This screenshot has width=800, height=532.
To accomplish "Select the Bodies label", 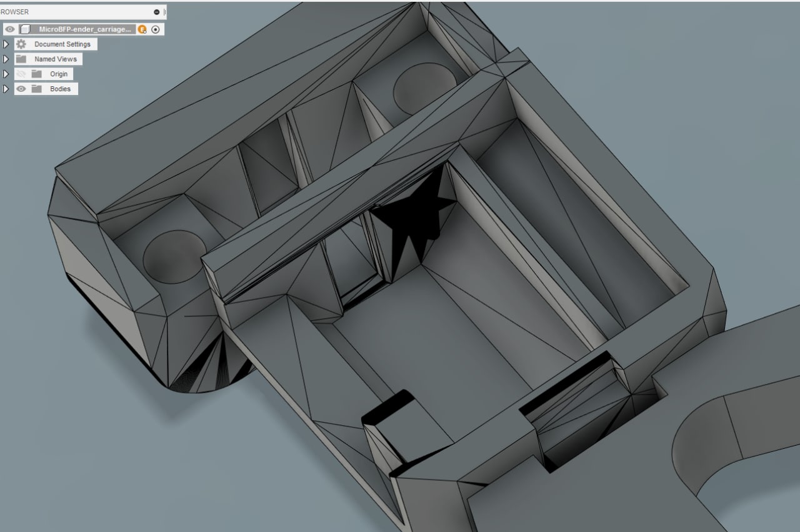I will click(61, 89).
